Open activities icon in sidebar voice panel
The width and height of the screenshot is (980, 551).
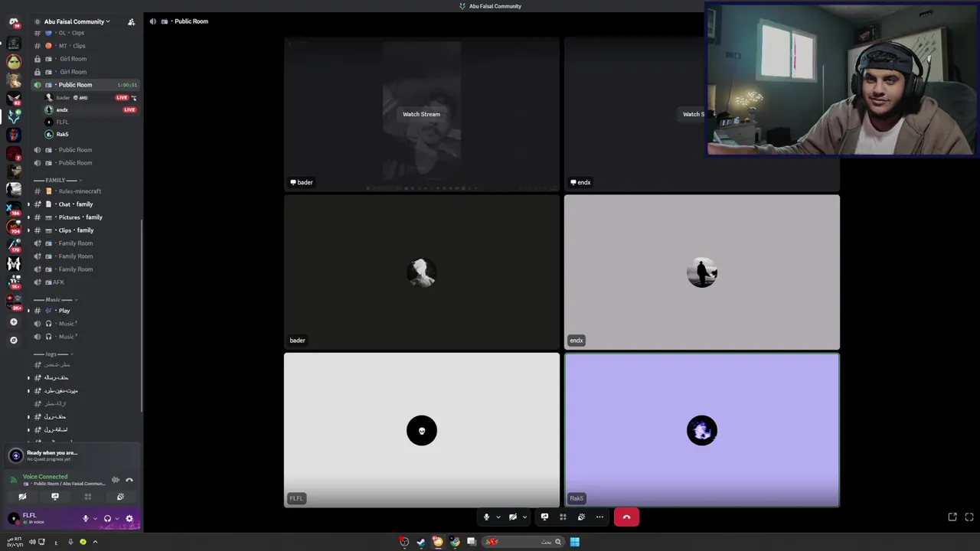click(87, 497)
